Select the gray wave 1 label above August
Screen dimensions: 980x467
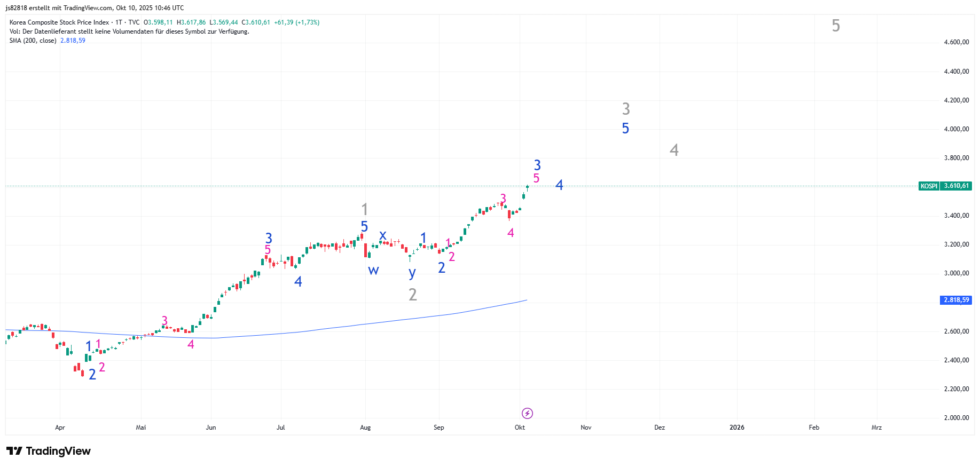tap(364, 209)
